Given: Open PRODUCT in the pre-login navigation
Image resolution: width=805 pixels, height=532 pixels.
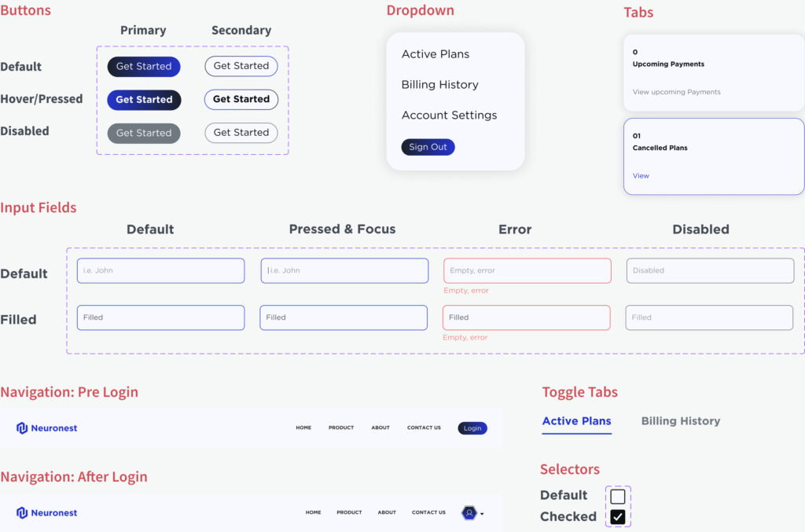Looking at the screenshot, I should tap(341, 428).
